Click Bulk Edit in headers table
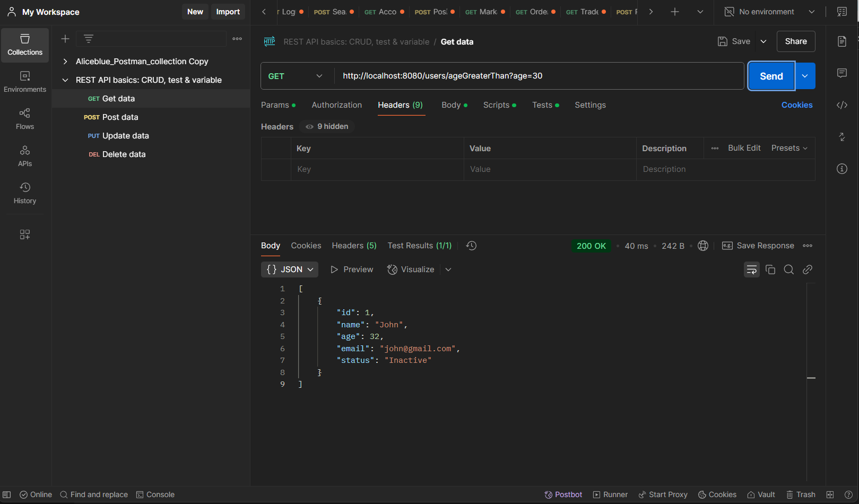 click(744, 148)
